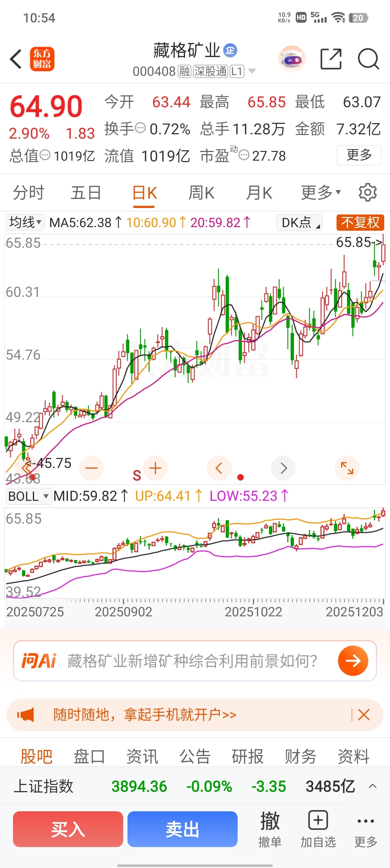Submit the 问AI question arrow
Screen dimensions: 390x868
[x=353, y=661]
